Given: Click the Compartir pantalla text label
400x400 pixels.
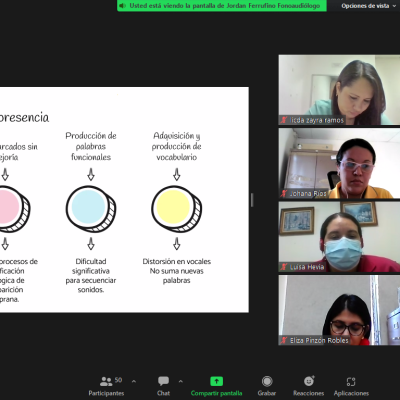Looking at the screenshot, I should [x=217, y=393].
